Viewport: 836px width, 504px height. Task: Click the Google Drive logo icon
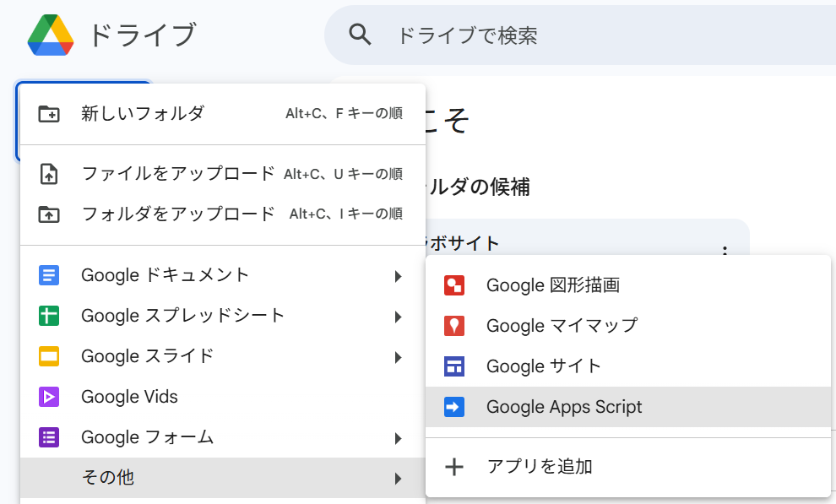click(x=52, y=35)
